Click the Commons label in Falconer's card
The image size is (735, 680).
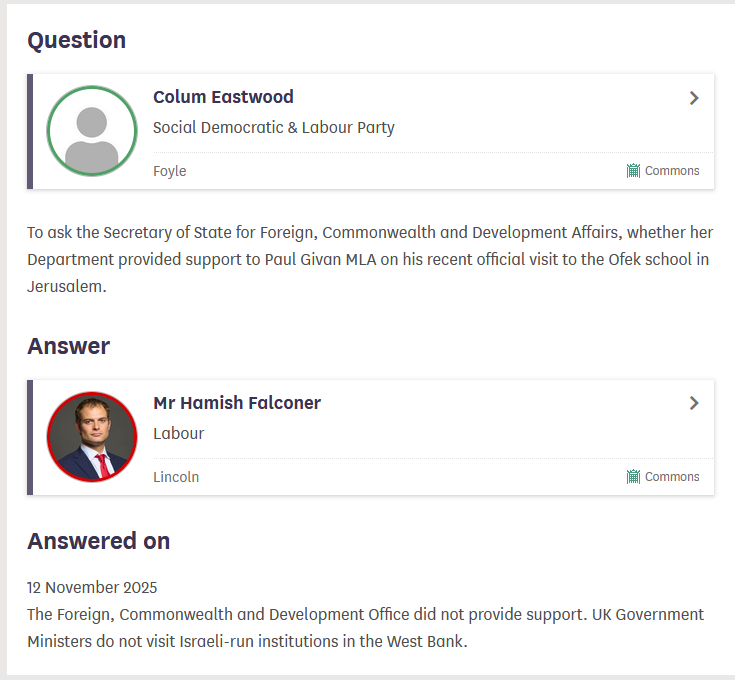(672, 477)
